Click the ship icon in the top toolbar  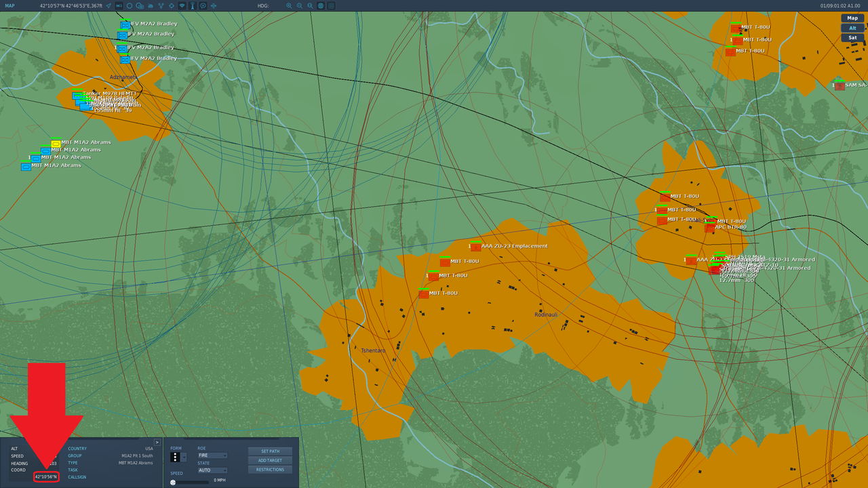click(151, 5)
